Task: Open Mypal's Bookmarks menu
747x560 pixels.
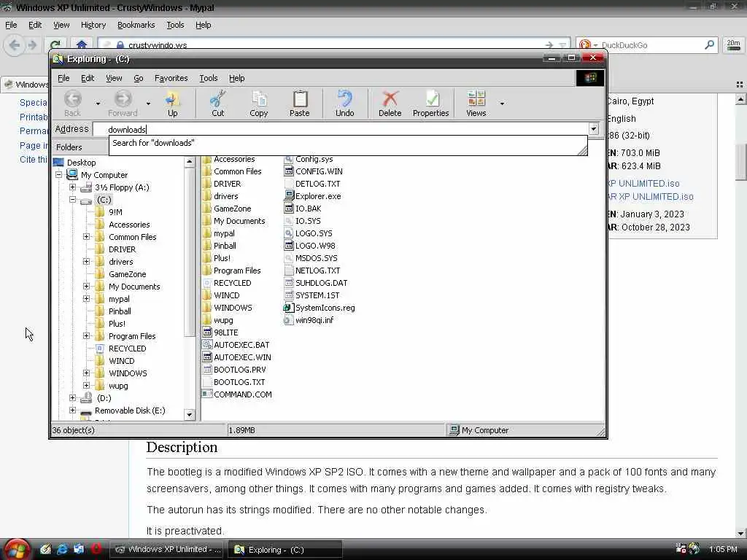Action: click(x=136, y=25)
